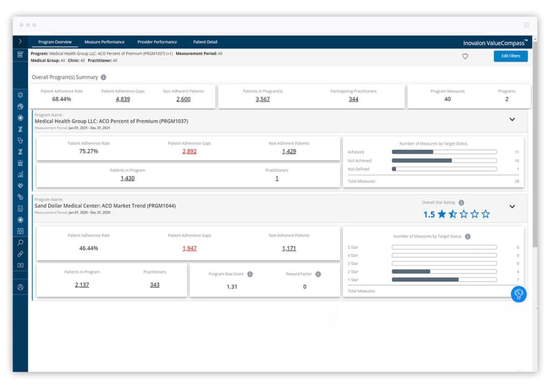Open Patients in Program 1,430 link
Screen dimensions: 551x392
click(x=128, y=179)
